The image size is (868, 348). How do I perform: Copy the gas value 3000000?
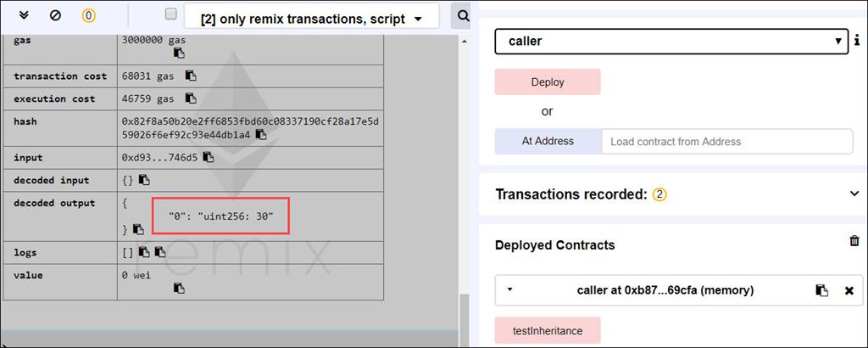coord(179,53)
